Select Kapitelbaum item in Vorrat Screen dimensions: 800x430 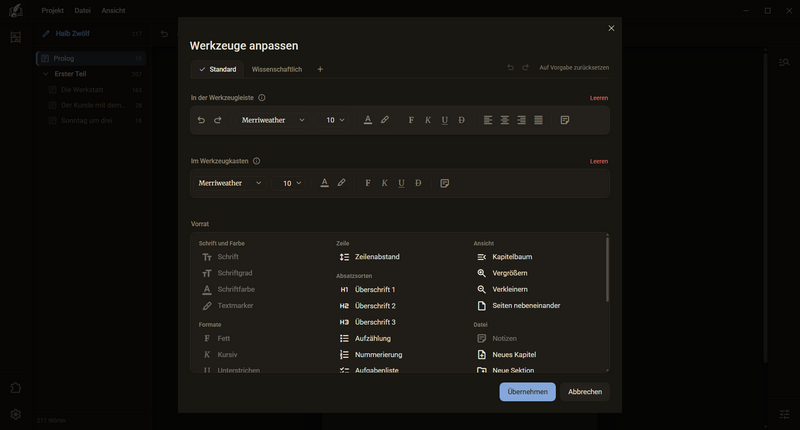[505, 257]
